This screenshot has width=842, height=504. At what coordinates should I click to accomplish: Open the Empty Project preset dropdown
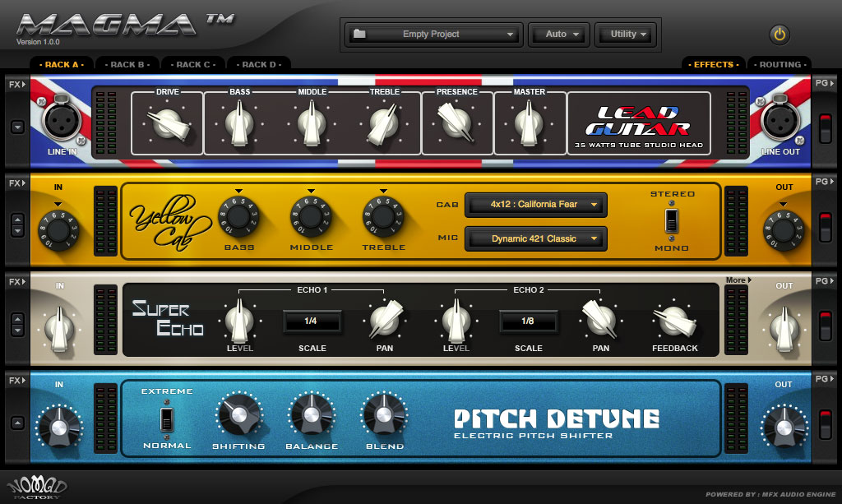pos(433,35)
